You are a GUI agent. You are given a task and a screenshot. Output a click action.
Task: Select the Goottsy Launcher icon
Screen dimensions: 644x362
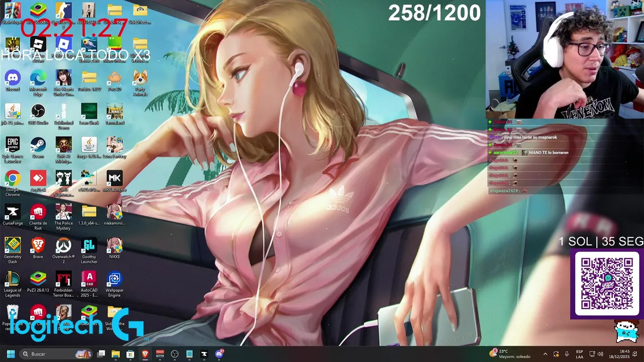(89, 250)
